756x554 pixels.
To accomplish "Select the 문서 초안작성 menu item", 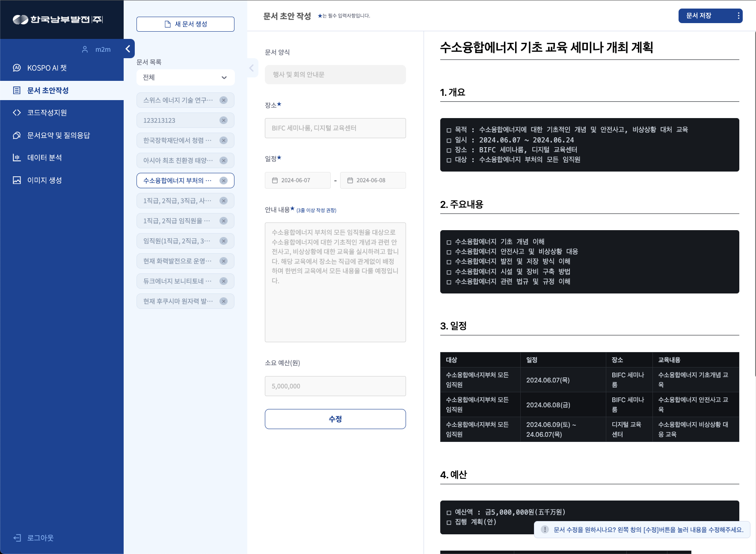I will (x=62, y=90).
